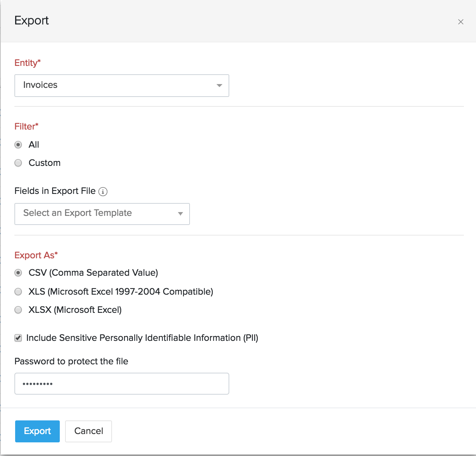Open the Entity dropdown arrow

pos(219,86)
